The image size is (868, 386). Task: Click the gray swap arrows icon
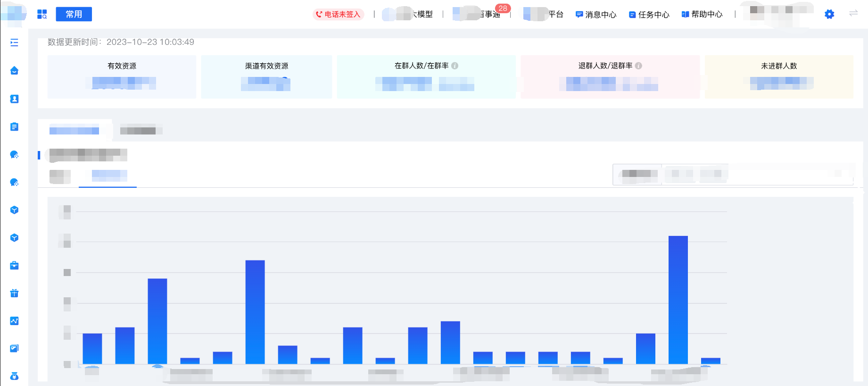tap(853, 13)
